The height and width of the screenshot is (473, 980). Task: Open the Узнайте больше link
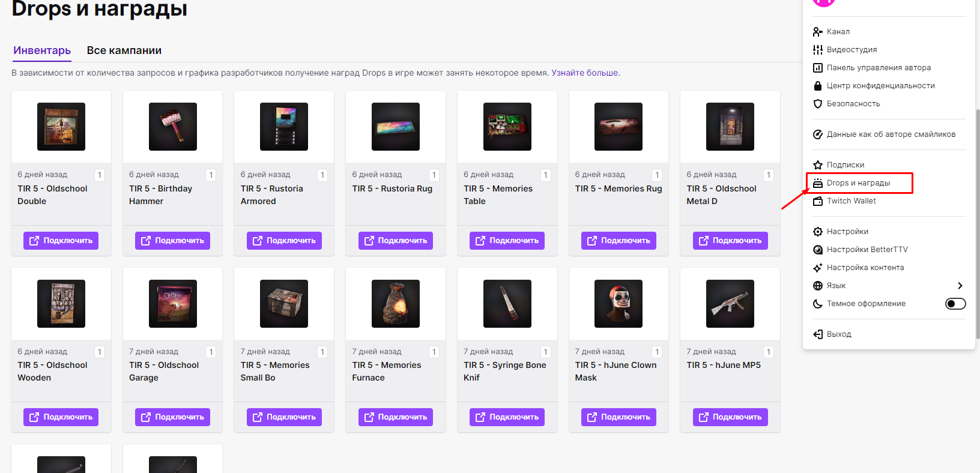point(585,73)
